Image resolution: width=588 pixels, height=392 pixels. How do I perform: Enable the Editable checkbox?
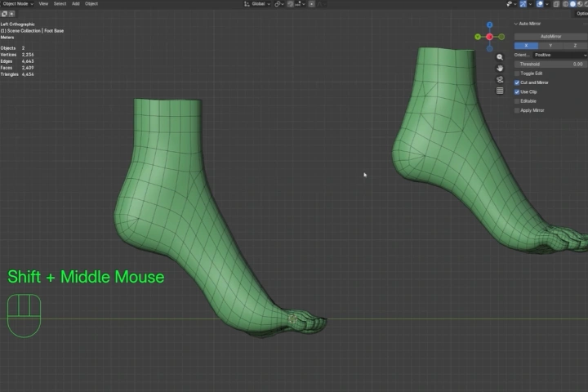[517, 101]
